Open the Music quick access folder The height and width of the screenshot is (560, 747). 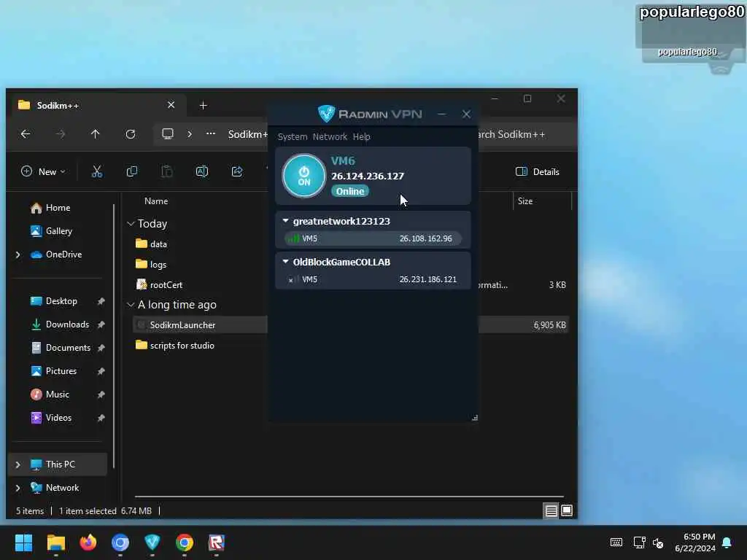(50, 394)
